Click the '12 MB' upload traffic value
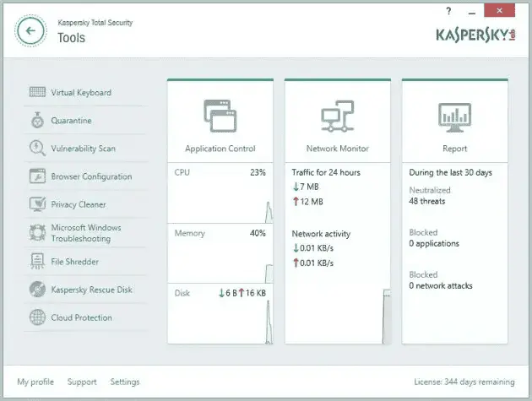This screenshot has width=532, height=401. 312,202
